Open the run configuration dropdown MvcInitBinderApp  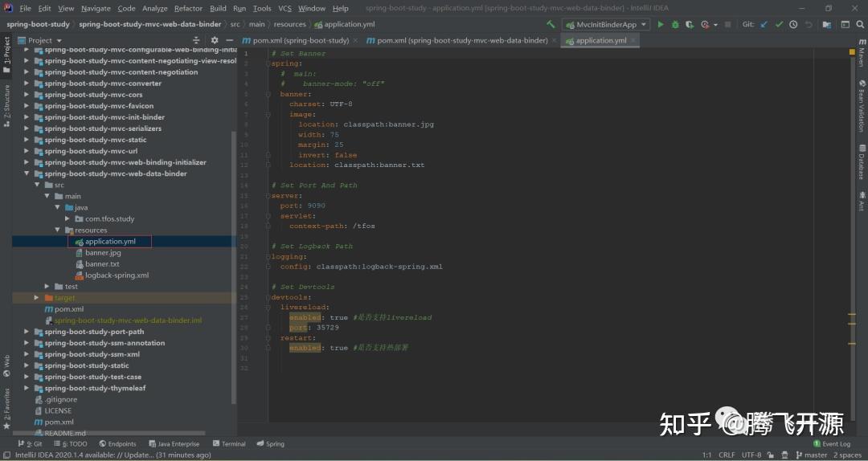(x=606, y=24)
